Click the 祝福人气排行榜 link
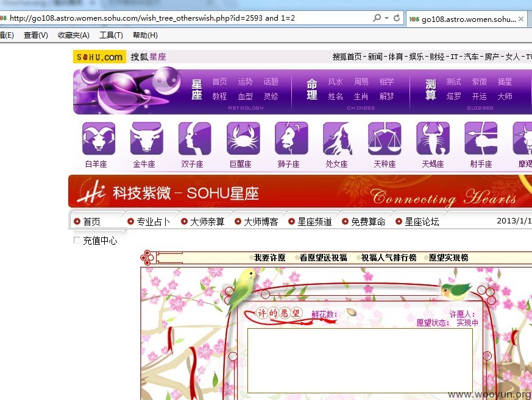Viewport: 532px width, 400px height. coord(388,258)
